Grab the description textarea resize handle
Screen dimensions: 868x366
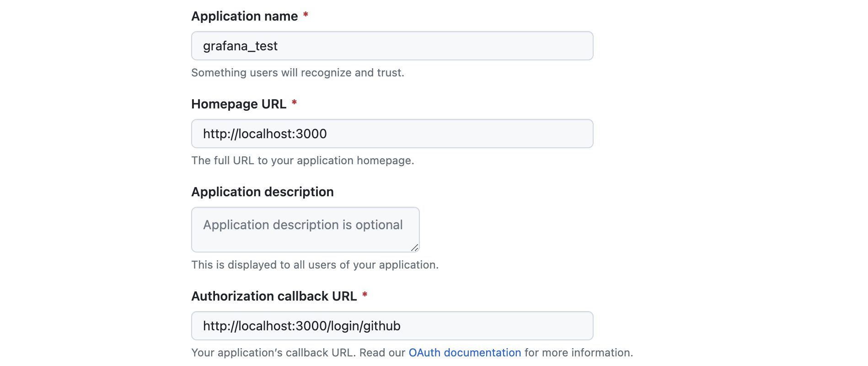(414, 248)
